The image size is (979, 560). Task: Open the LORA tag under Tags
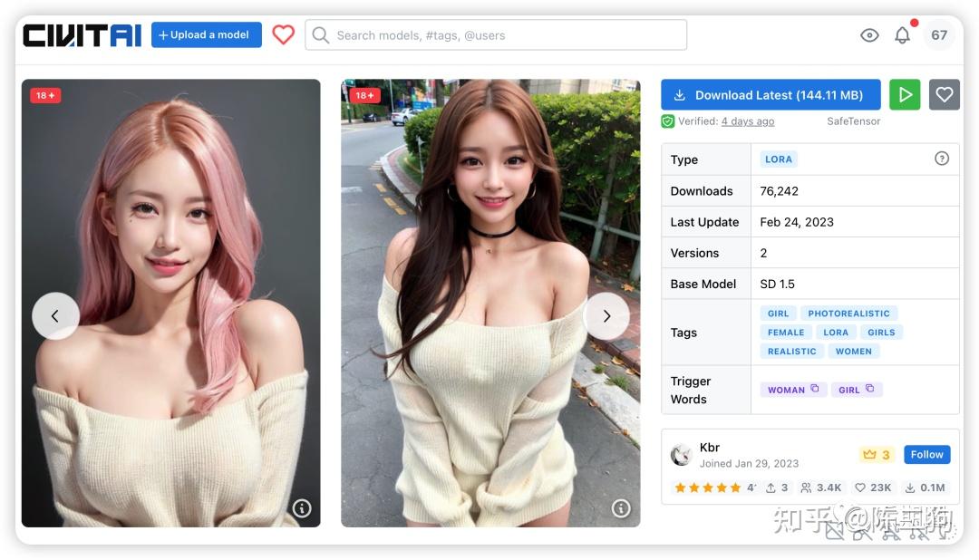(836, 332)
